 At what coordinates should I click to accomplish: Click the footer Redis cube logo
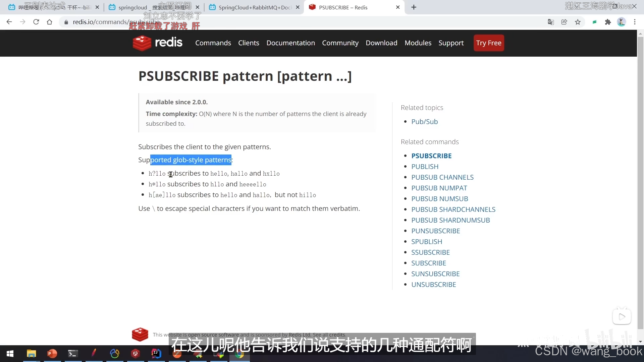pyautogui.click(x=140, y=334)
